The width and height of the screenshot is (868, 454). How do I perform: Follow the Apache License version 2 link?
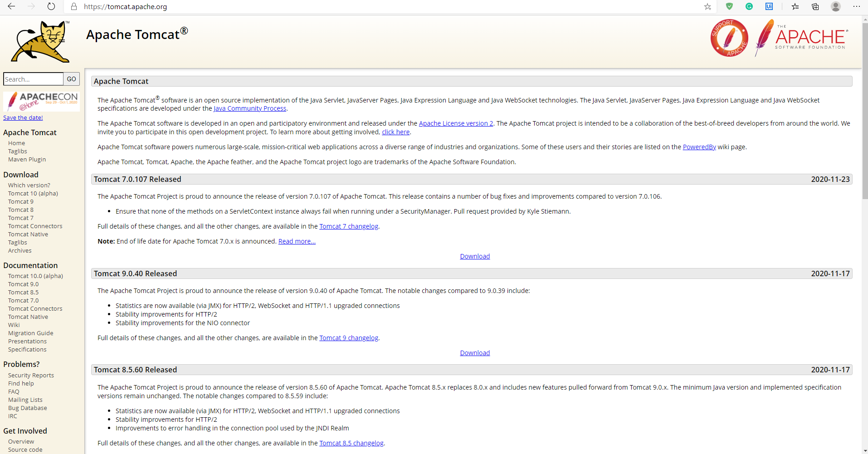456,123
